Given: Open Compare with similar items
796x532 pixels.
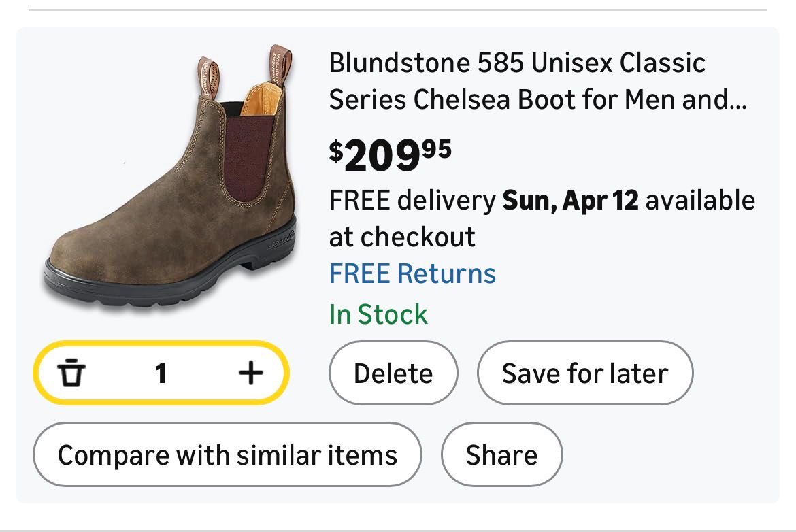Looking at the screenshot, I should (227, 454).
